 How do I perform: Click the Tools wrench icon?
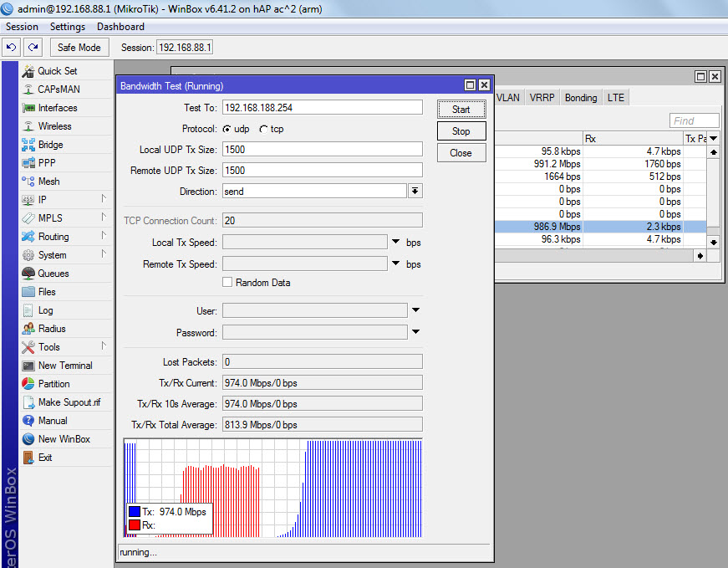tap(28, 347)
